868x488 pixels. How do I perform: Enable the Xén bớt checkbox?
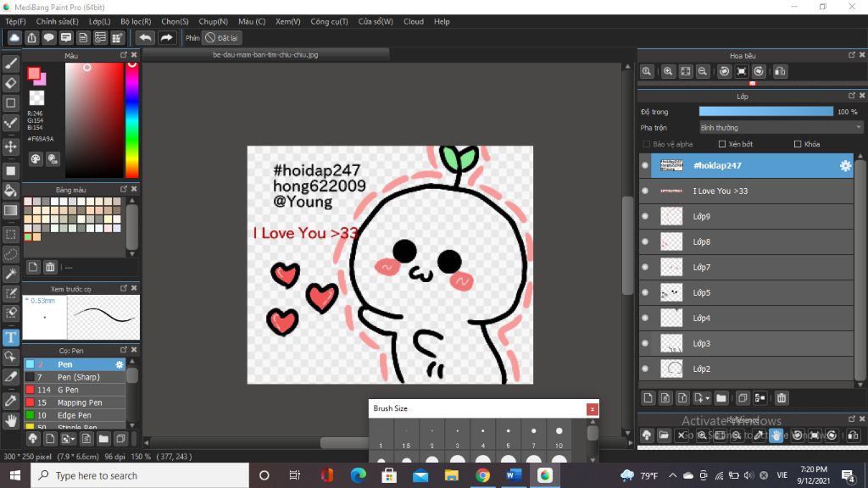click(722, 144)
